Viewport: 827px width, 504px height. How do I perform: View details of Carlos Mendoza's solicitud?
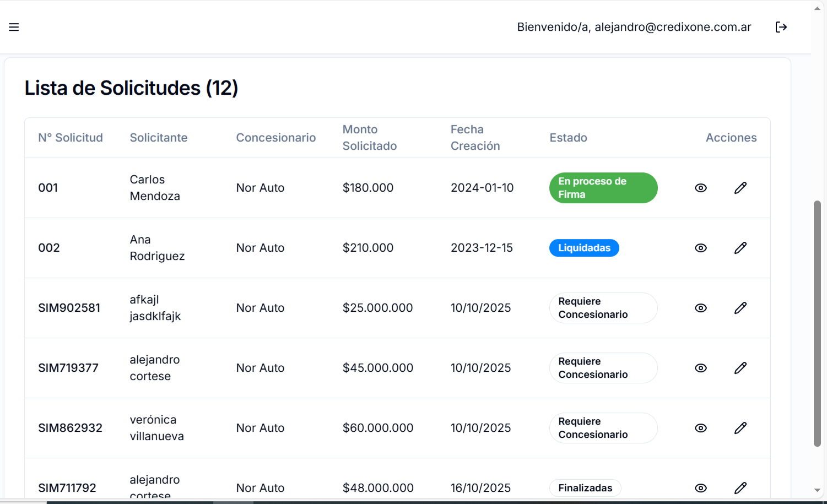tap(700, 188)
